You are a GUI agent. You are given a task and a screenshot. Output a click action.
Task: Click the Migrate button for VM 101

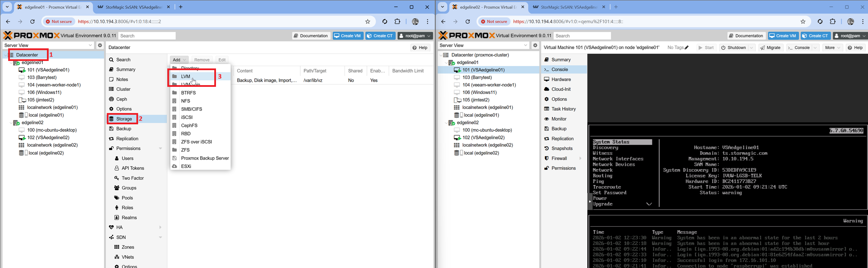click(x=771, y=48)
